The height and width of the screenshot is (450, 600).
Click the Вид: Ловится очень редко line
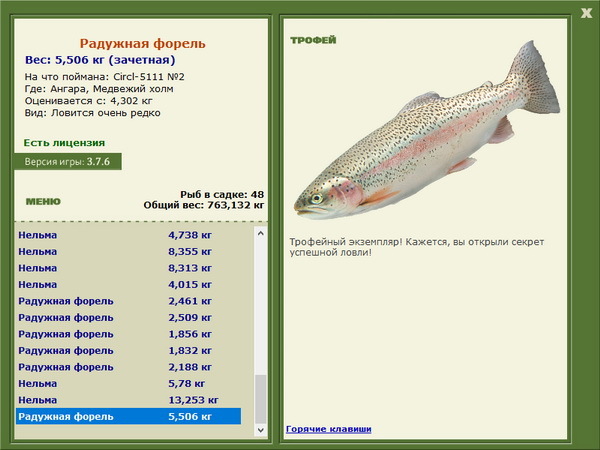click(x=93, y=113)
